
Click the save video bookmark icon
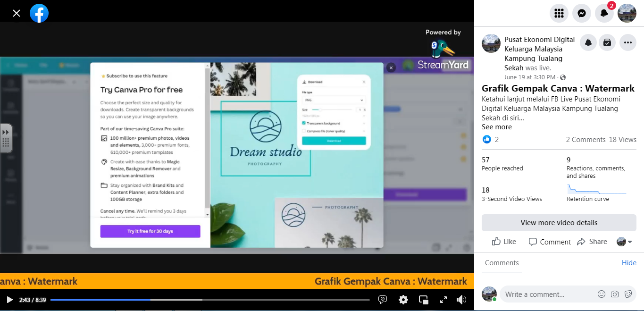pyautogui.click(x=607, y=42)
